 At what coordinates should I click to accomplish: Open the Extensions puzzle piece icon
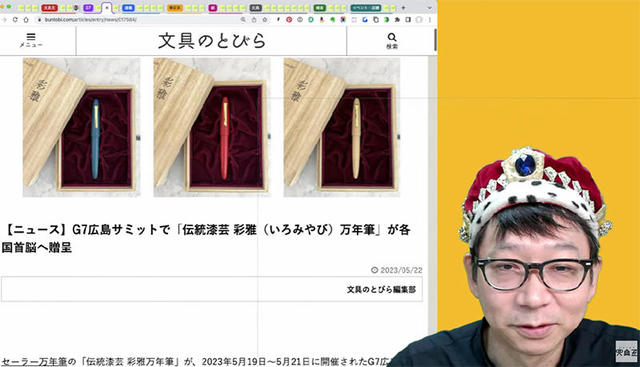(x=397, y=20)
